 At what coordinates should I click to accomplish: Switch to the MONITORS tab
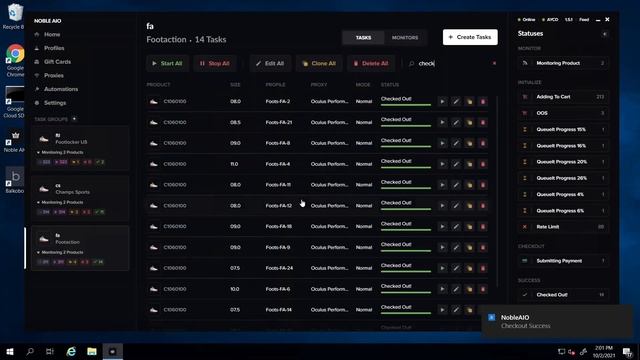(x=405, y=38)
